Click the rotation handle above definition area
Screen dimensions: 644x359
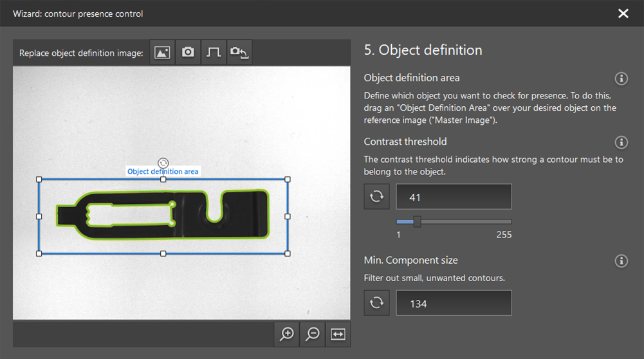(x=163, y=163)
